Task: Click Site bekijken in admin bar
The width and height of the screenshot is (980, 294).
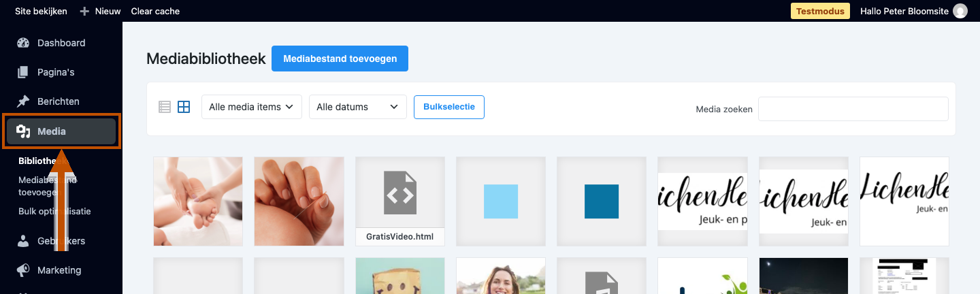Action: [x=42, y=11]
